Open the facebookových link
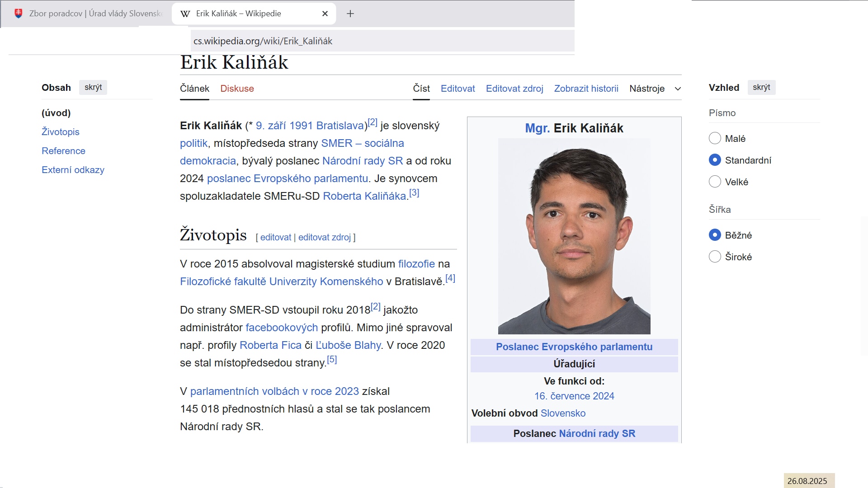The width and height of the screenshot is (868, 488). click(282, 328)
